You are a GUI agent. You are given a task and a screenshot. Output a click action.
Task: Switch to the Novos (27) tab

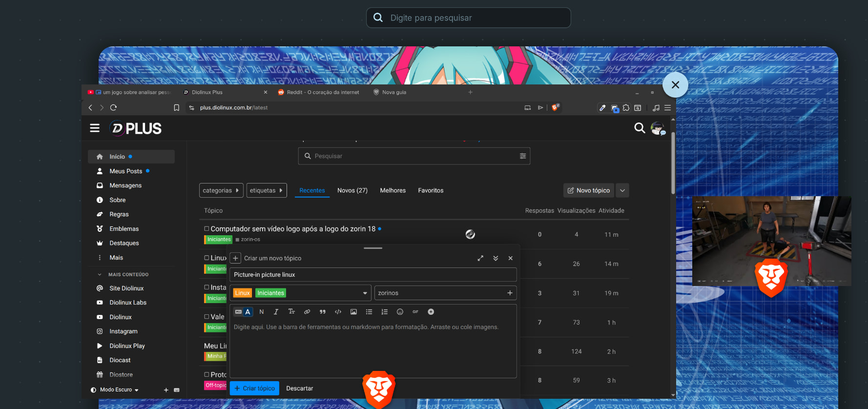click(352, 190)
